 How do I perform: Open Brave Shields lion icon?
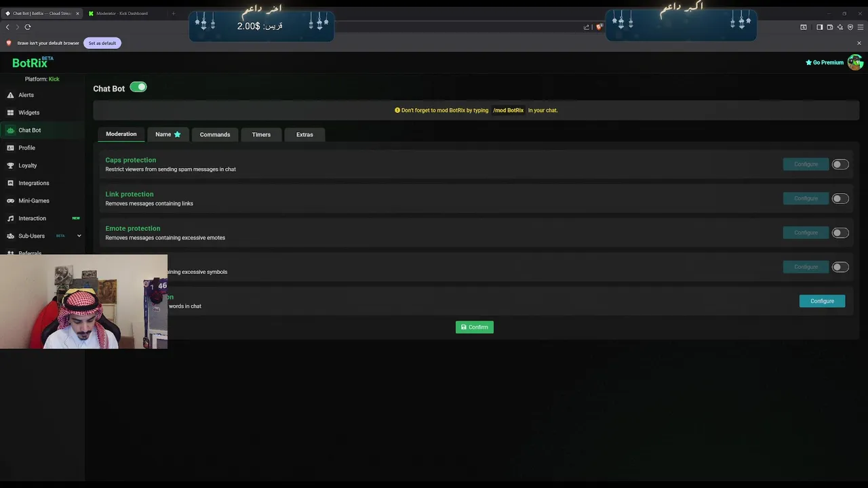click(599, 27)
